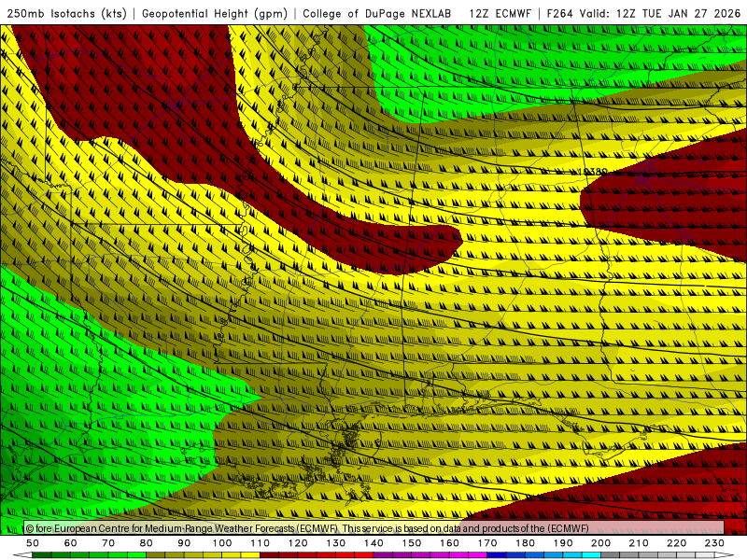Click the 150 value on the color scale
Screen dimensions: 747x560
[411, 543]
